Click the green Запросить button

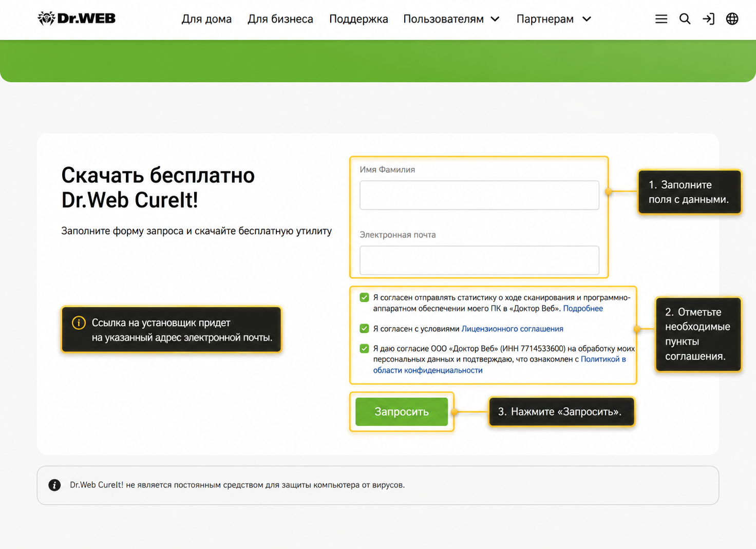pyautogui.click(x=402, y=412)
